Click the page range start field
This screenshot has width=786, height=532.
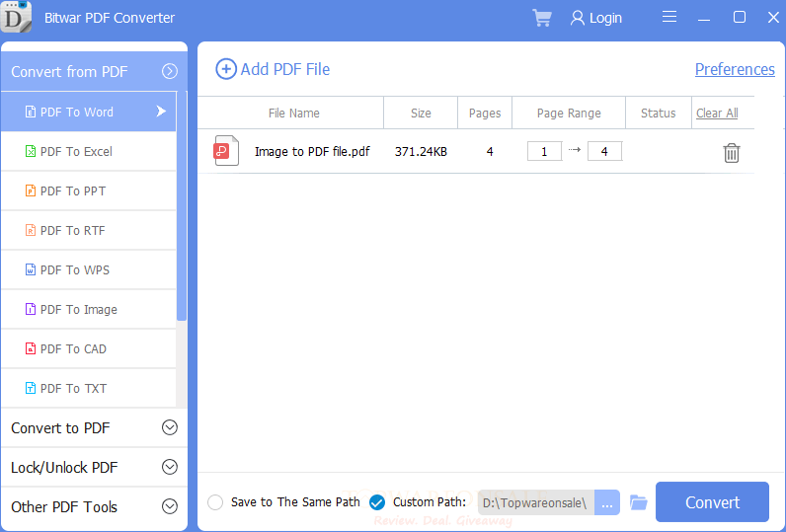tap(544, 151)
